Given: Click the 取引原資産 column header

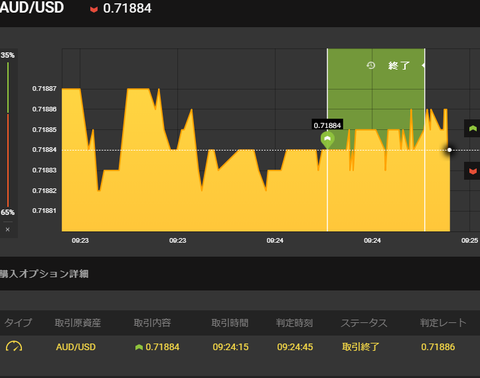Looking at the screenshot, I should pyautogui.click(x=78, y=323).
